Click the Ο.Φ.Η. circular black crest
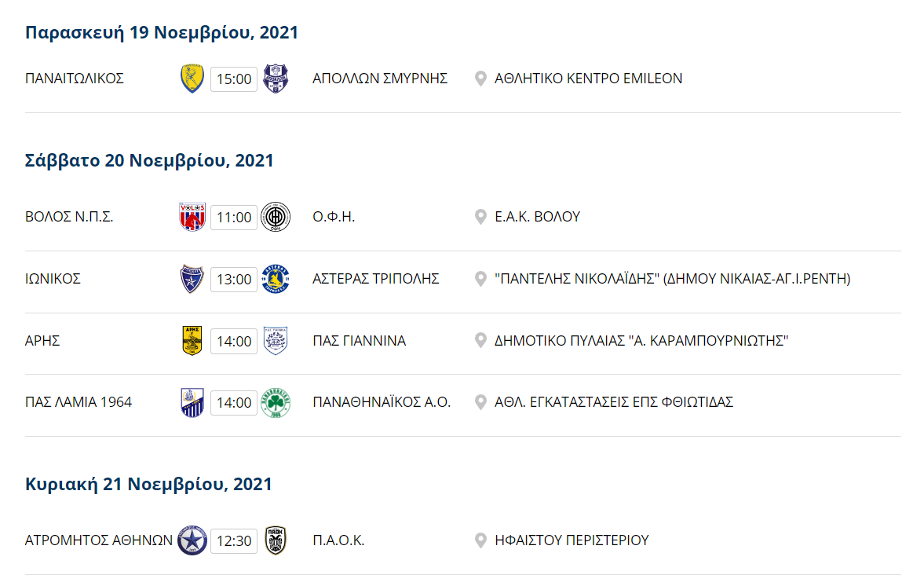Screen dimensions: 924x575 point(276,217)
